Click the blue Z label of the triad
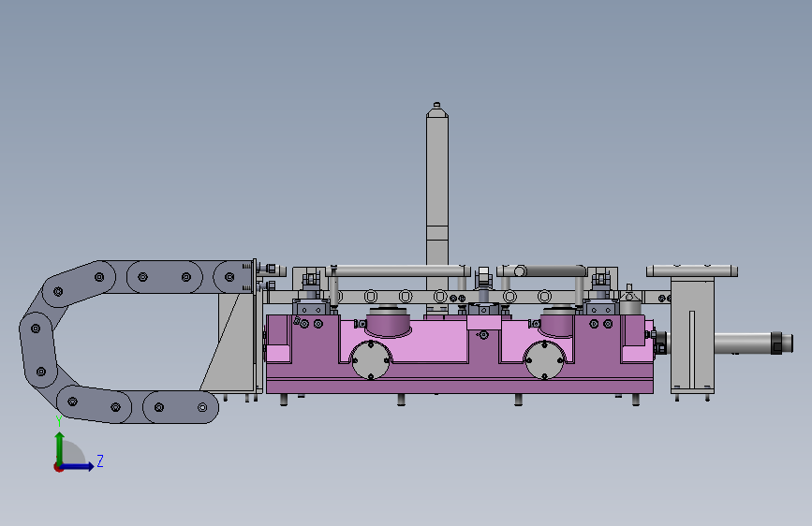This screenshot has width=812, height=526. (100, 460)
